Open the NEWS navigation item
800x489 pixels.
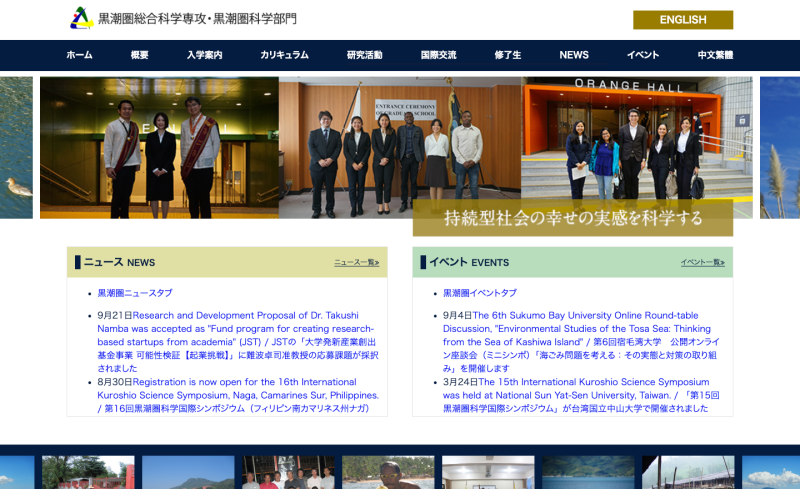[x=574, y=55]
